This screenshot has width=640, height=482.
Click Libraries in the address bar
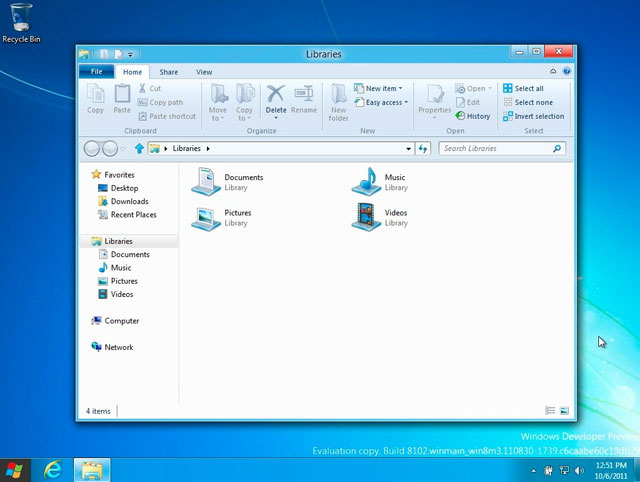(187, 149)
